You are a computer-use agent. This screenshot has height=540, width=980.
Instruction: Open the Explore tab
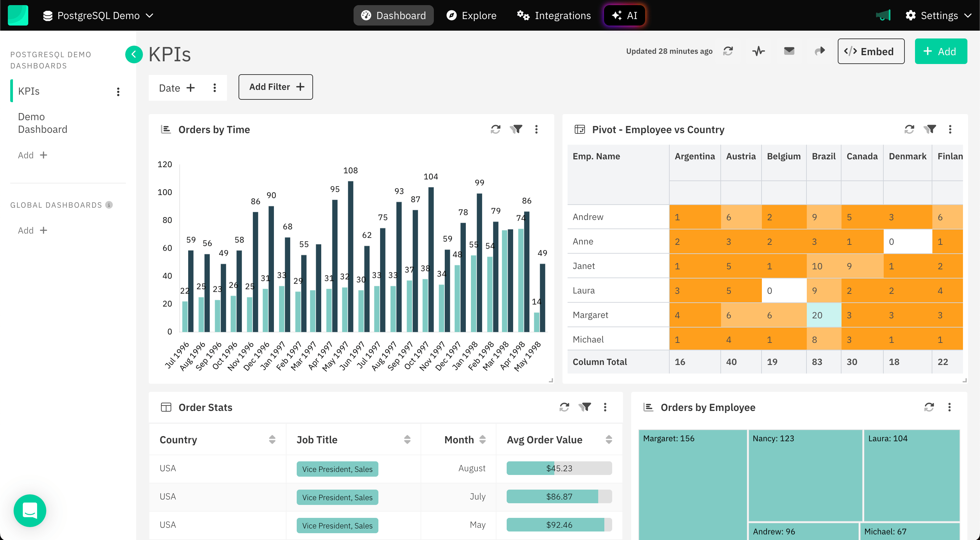(x=471, y=15)
